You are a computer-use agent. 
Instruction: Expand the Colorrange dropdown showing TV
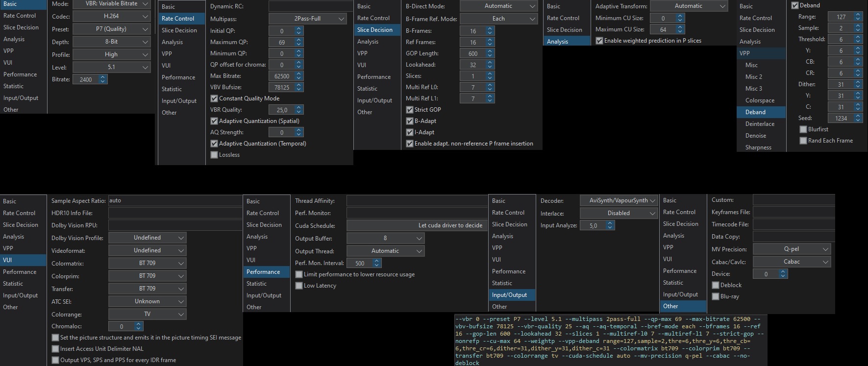tap(147, 314)
